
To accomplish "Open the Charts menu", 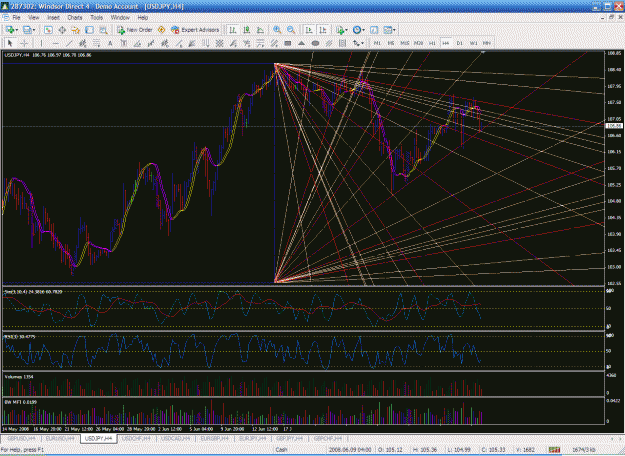I will tap(75, 18).
